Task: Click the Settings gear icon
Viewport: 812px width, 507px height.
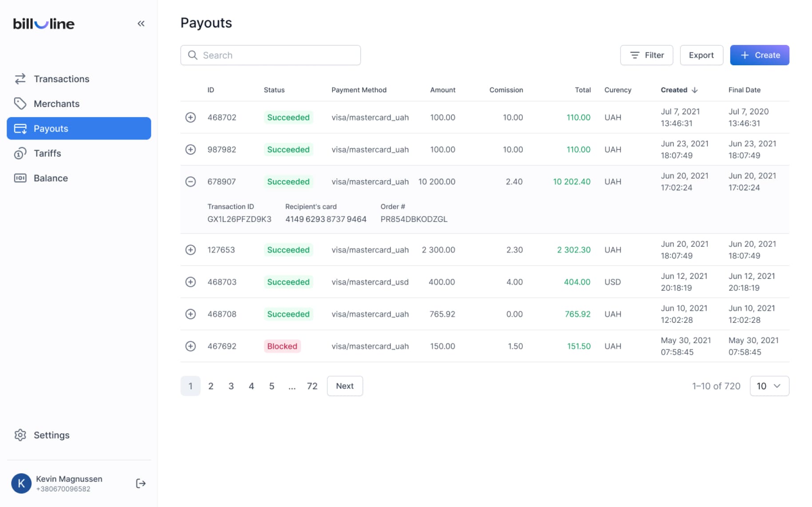Action: [20, 435]
